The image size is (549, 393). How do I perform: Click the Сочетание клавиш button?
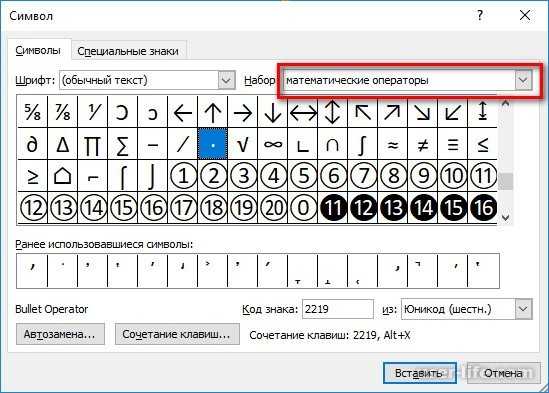click(177, 334)
